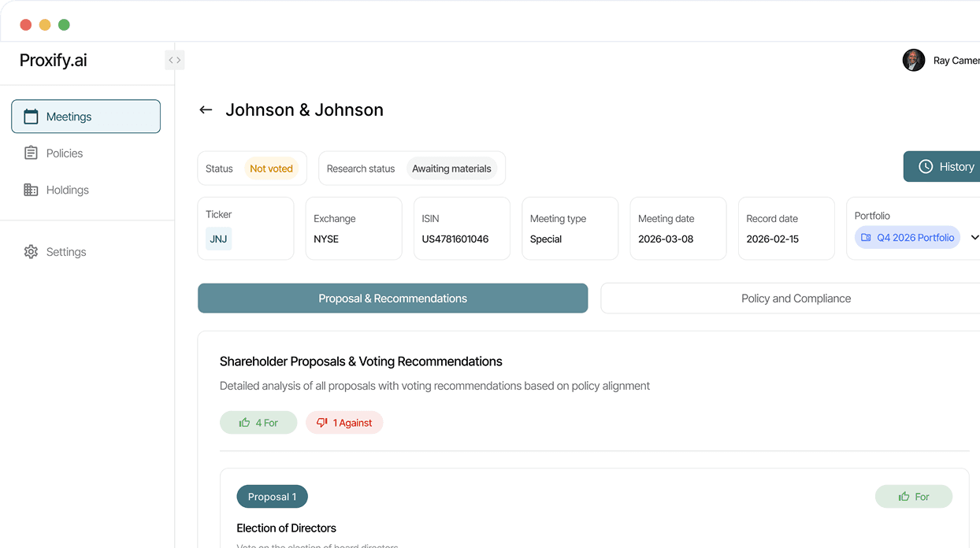Click the meeting date 2026-03-08
This screenshot has height=548, width=980.
click(666, 239)
